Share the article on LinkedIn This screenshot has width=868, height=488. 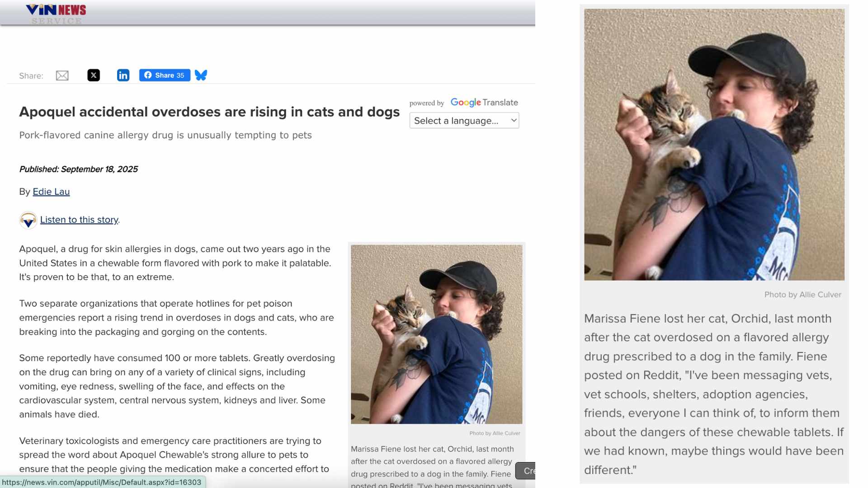coord(123,75)
